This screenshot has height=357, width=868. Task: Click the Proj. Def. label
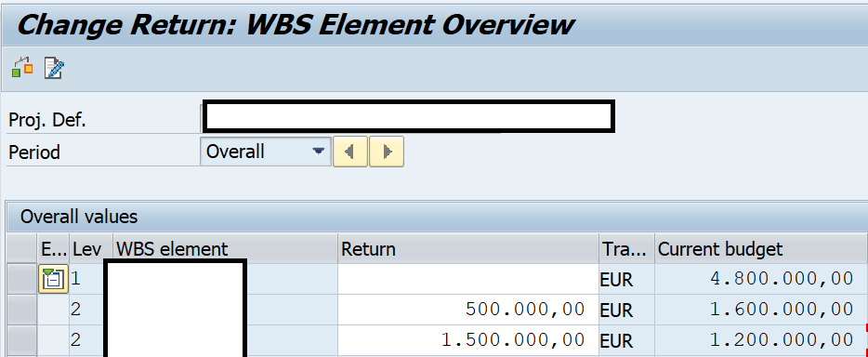(x=47, y=120)
